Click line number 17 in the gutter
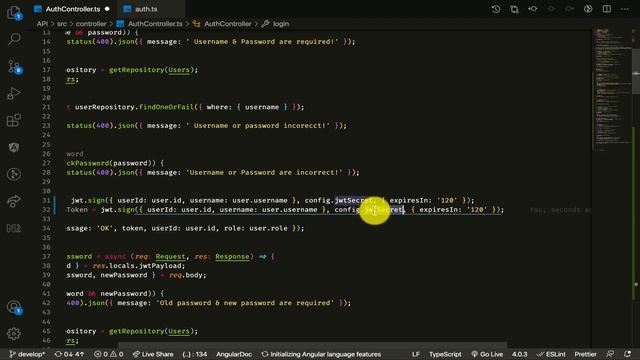Viewport: 640px width, 360px height. 46,70
